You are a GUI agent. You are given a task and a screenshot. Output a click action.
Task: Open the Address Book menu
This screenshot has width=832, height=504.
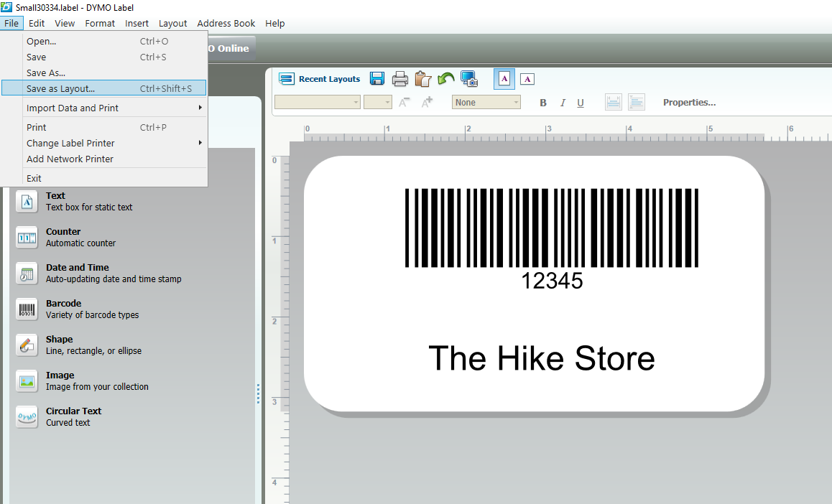(226, 23)
